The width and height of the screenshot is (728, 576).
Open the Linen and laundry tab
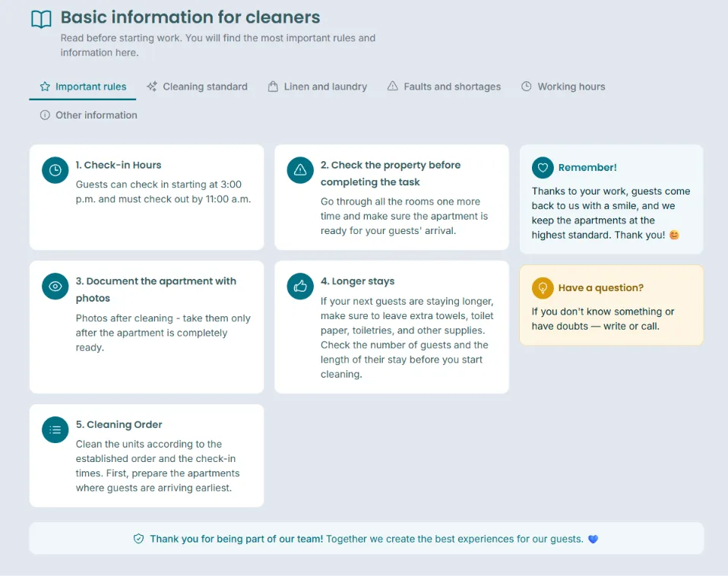pyautogui.click(x=318, y=87)
